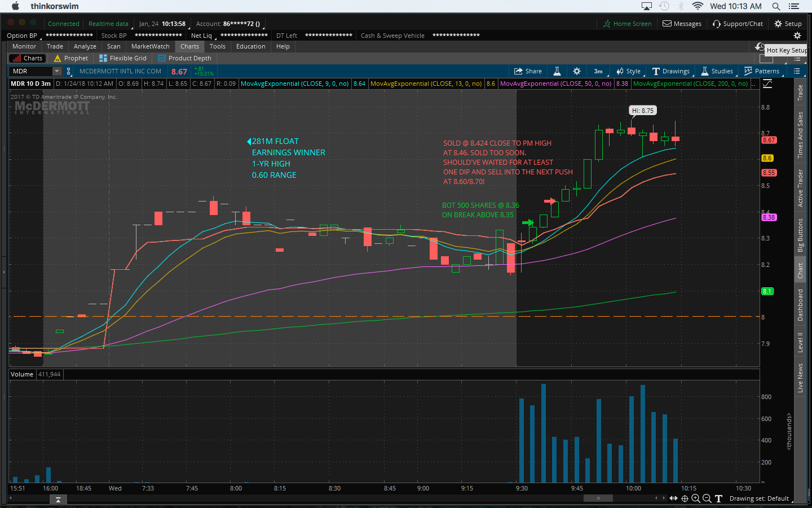812x508 pixels.
Task: Toggle the Level II side panel
Action: tap(800, 342)
